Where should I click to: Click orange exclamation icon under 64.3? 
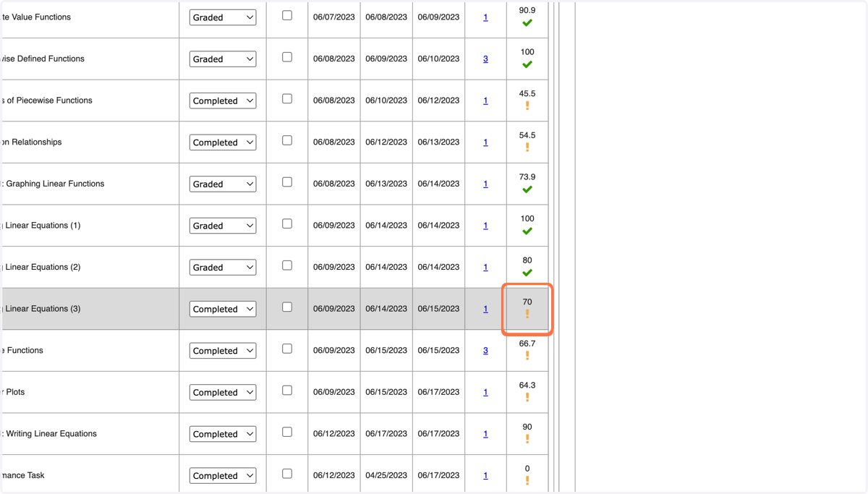click(527, 397)
